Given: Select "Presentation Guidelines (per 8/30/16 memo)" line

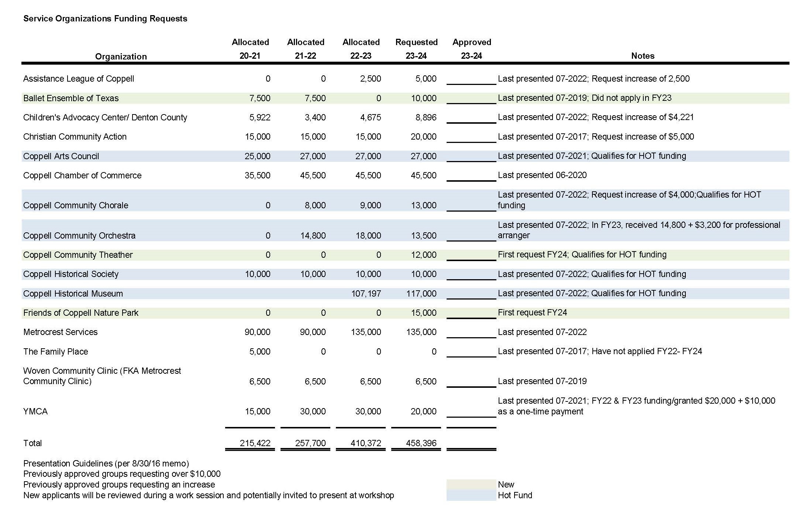Looking at the screenshot, I should [106, 464].
